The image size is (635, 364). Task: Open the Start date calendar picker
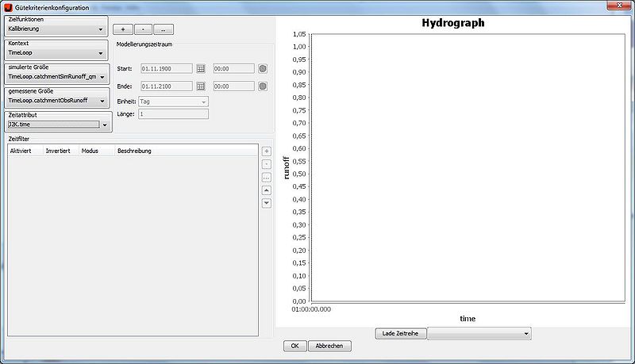201,69
